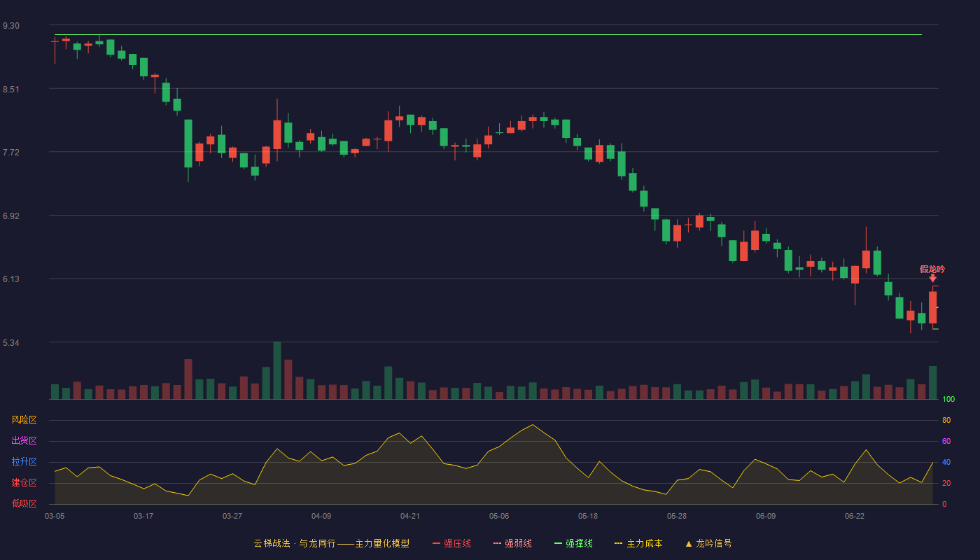Click the 80 indicator axis value
The height and width of the screenshot is (560, 980).
click(x=946, y=420)
